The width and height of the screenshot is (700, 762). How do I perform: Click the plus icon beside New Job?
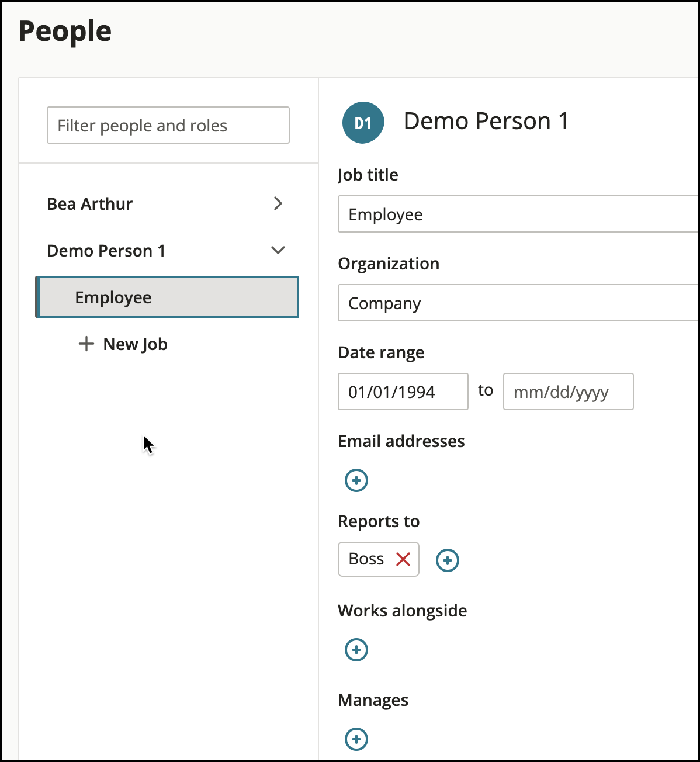click(86, 344)
